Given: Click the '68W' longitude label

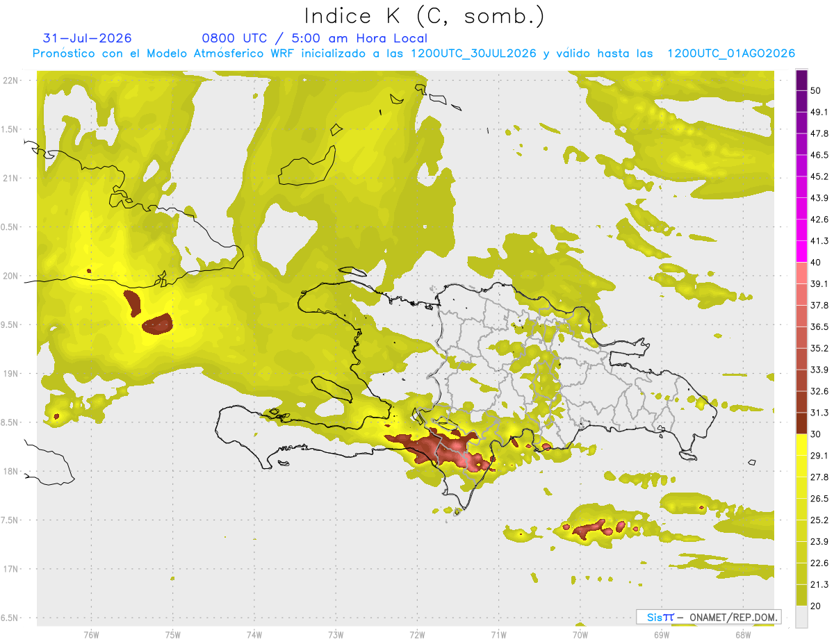Looking at the screenshot, I should pyautogui.click(x=742, y=634).
